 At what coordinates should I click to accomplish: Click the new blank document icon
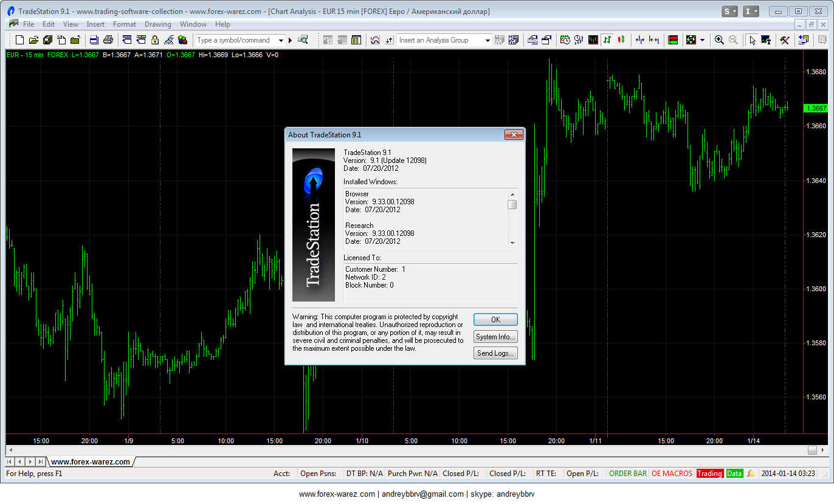(x=19, y=40)
